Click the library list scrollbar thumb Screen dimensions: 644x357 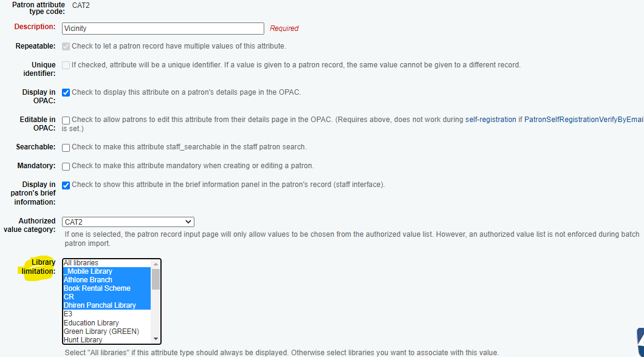156,279
